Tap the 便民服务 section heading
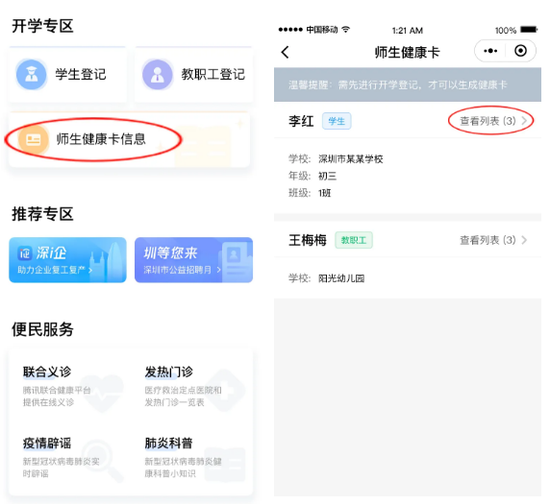Viewport: 550px width, 504px height. (x=42, y=329)
